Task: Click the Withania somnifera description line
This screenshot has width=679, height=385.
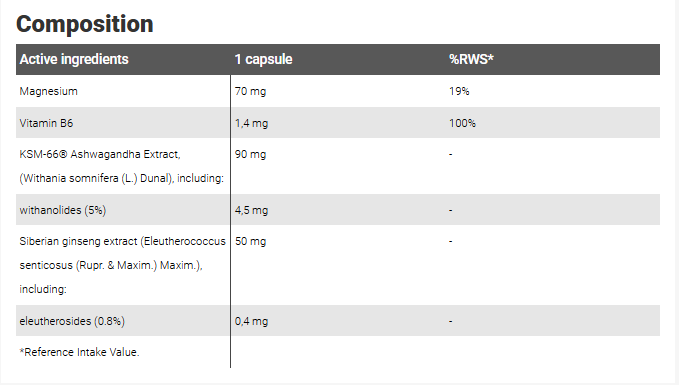Action: pos(122,178)
